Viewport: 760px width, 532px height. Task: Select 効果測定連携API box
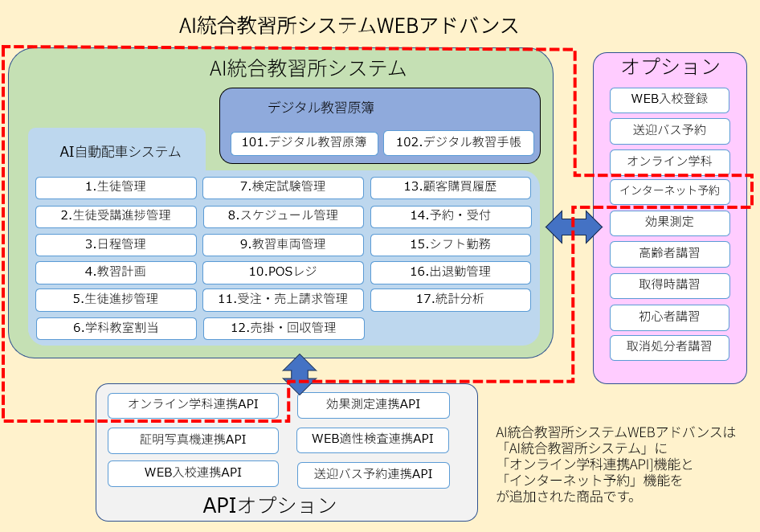coord(373,405)
